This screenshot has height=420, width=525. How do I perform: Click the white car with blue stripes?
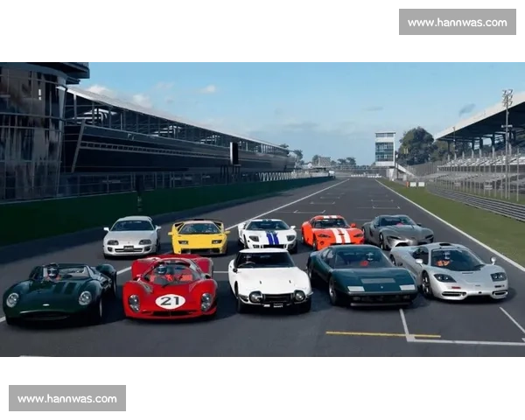268,234
